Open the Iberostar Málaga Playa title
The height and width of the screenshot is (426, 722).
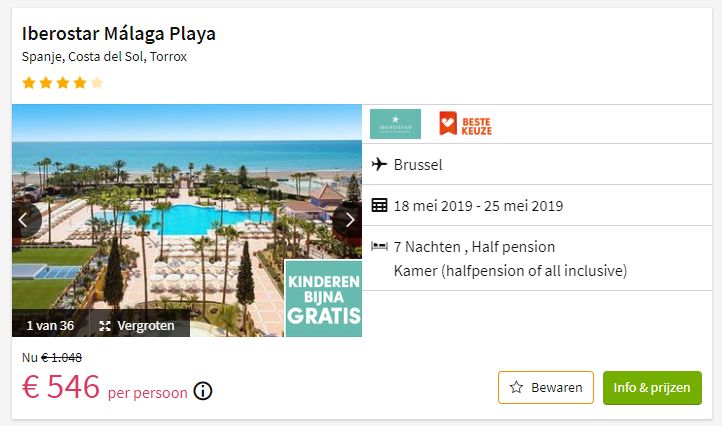(119, 34)
